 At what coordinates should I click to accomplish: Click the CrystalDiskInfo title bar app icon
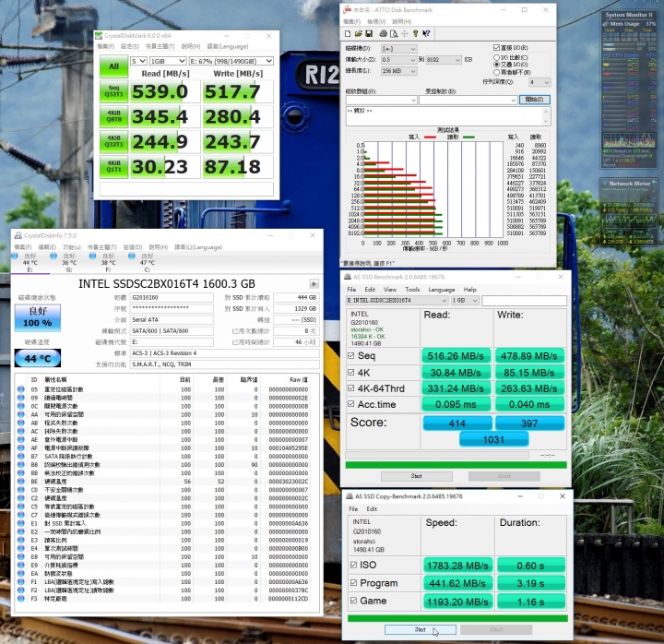[x=18, y=235]
